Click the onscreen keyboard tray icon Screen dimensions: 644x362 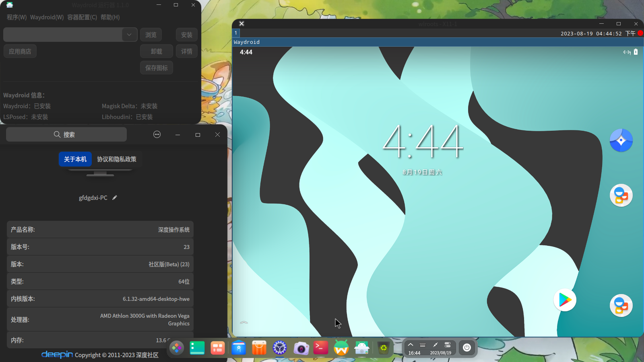[423, 345]
